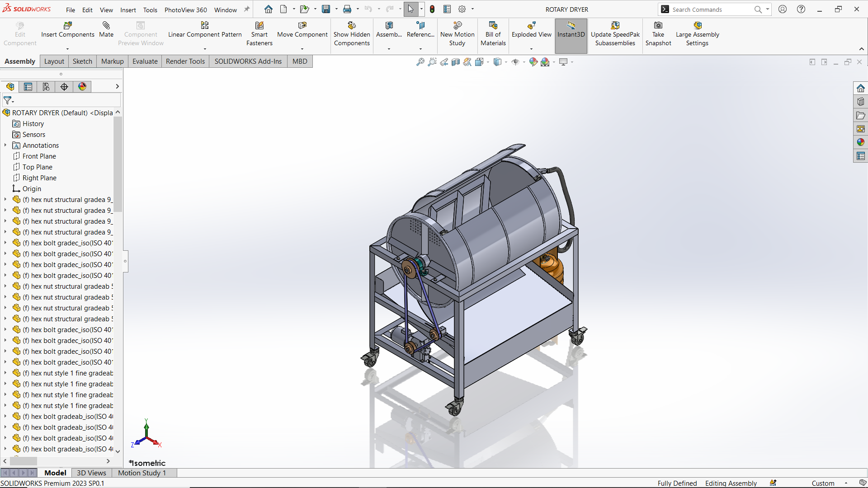Screen dimensions: 868x488
Task: Select the Mate tool
Action: coord(106,29)
